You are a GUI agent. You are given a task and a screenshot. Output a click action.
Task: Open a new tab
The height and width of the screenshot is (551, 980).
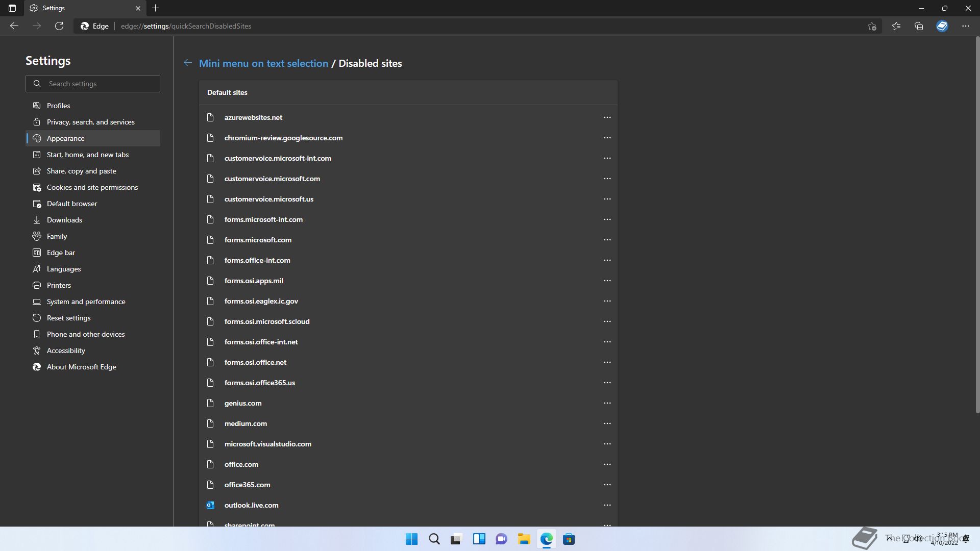click(156, 8)
